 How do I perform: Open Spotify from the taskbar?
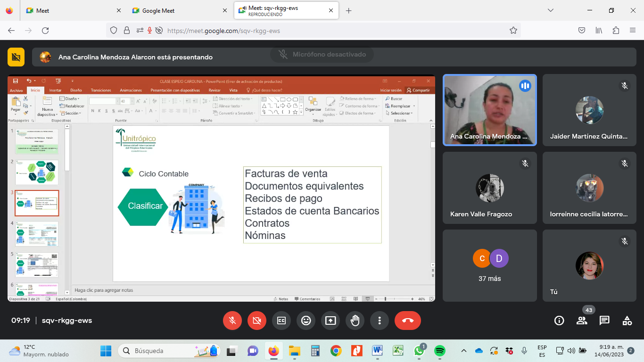(x=439, y=351)
